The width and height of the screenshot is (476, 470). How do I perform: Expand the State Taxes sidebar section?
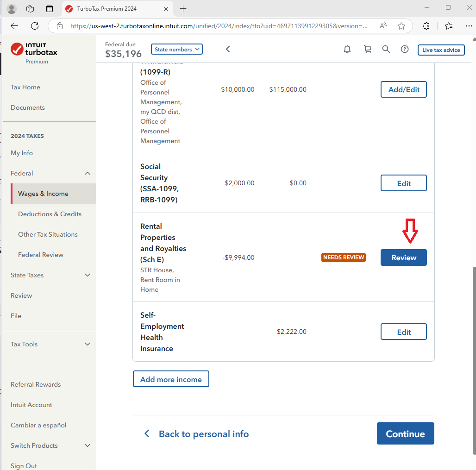87,275
